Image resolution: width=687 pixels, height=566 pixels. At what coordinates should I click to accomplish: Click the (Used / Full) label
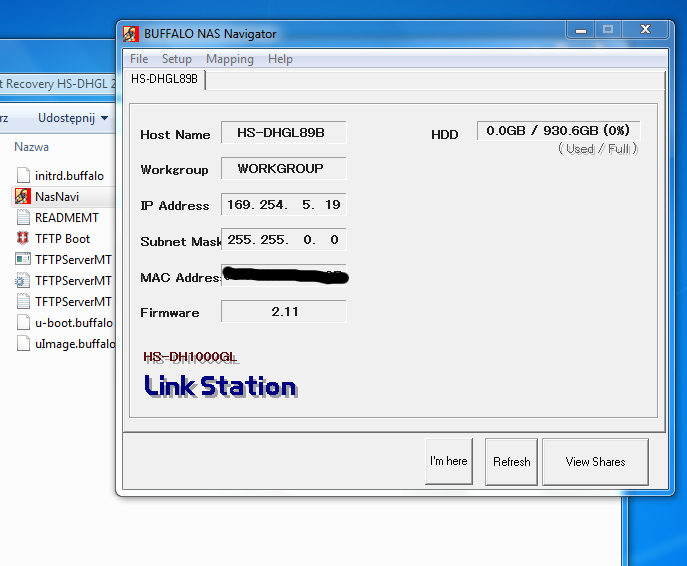[598, 149]
